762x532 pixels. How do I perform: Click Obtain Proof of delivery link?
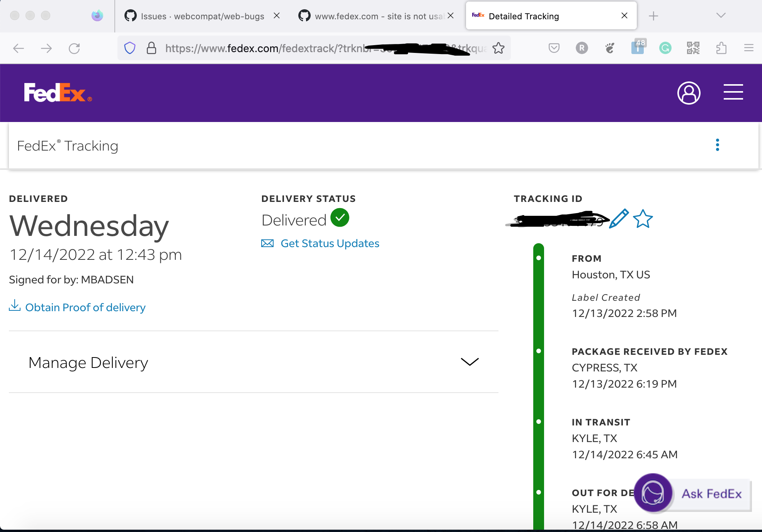(x=85, y=307)
